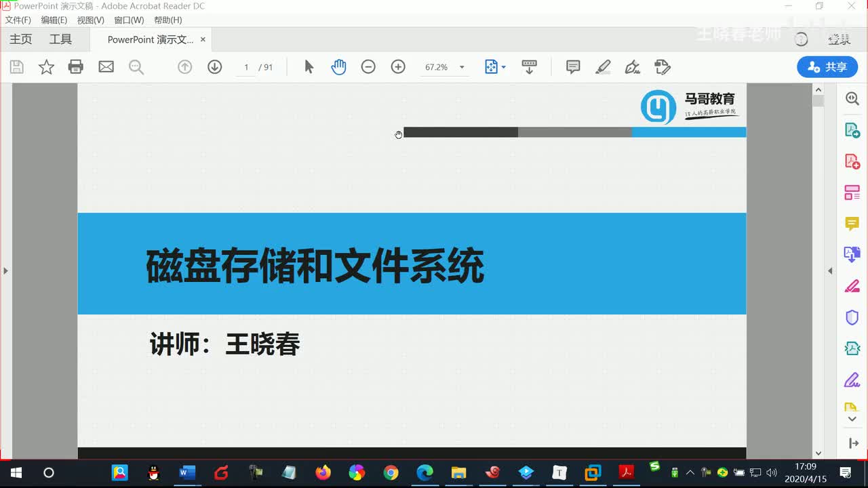Open the notification center icon
The image size is (868, 488).
tap(846, 472)
